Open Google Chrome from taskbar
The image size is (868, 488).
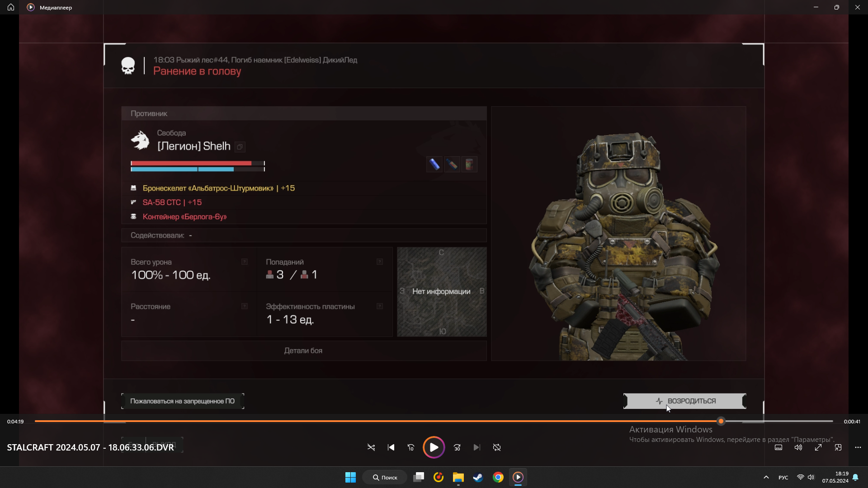click(498, 477)
